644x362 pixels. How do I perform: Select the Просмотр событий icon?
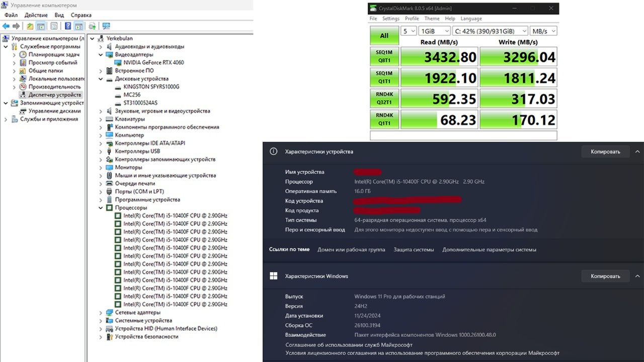pyautogui.click(x=23, y=62)
